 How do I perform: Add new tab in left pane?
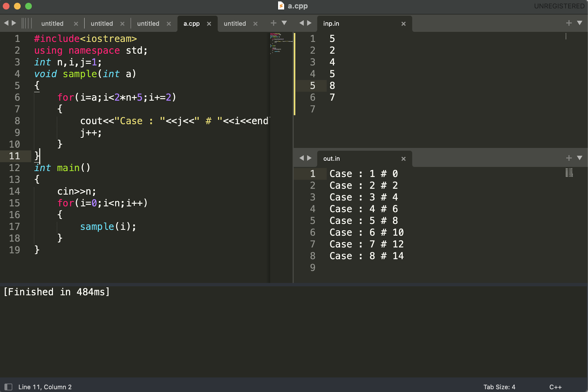click(273, 23)
